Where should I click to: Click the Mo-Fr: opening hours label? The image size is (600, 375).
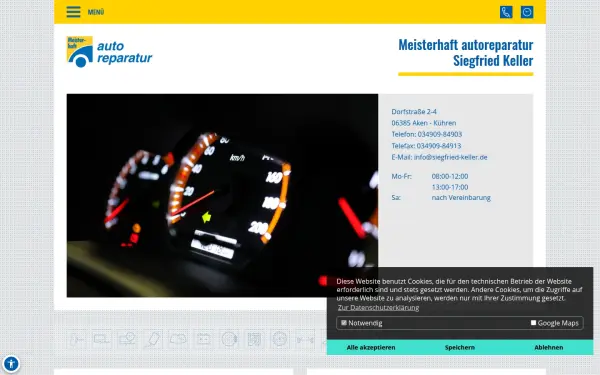(x=401, y=176)
